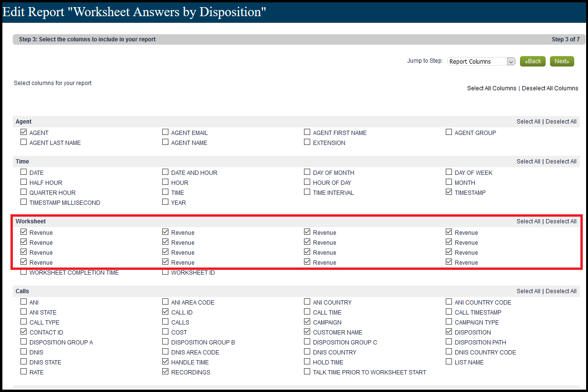The image size is (588, 392).
Task: Check the TIMESTAMP MILLISECOND checkbox
Action: click(24, 202)
